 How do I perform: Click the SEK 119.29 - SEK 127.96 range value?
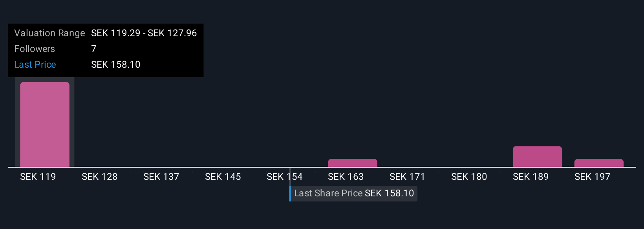tap(144, 33)
